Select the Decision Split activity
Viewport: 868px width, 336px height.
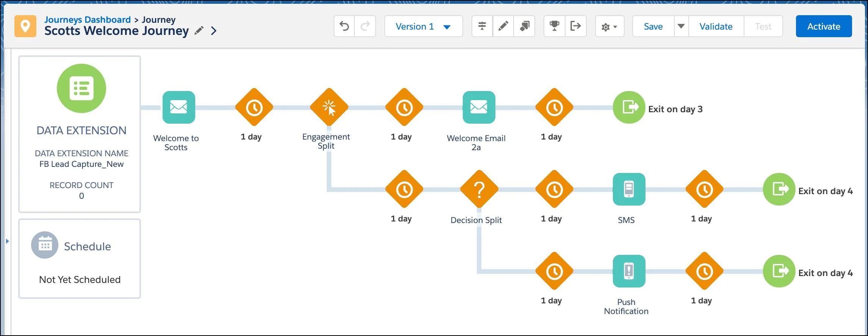tap(479, 189)
